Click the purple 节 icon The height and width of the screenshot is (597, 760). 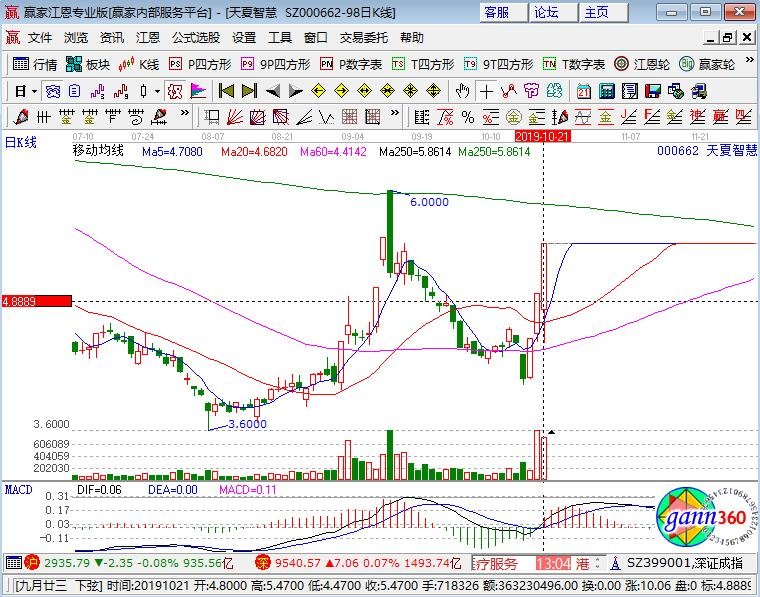coord(531,91)
